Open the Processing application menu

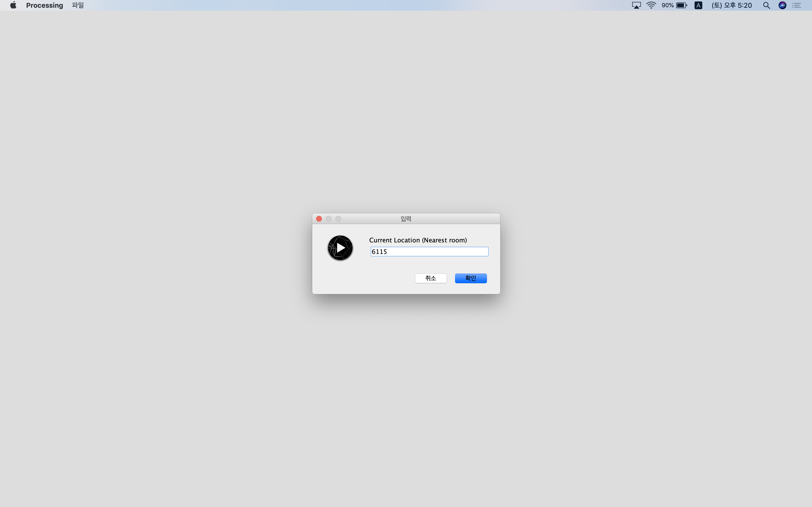(44, 5)
